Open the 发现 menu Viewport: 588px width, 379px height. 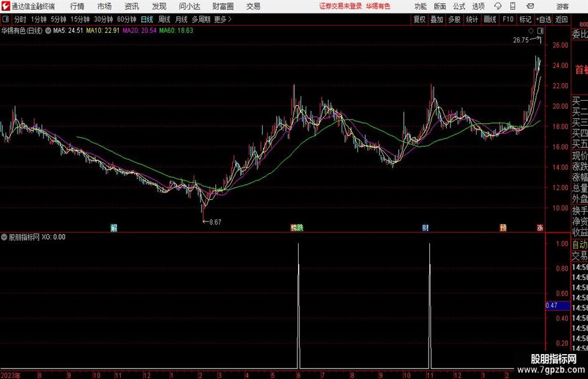coord(159,6)
